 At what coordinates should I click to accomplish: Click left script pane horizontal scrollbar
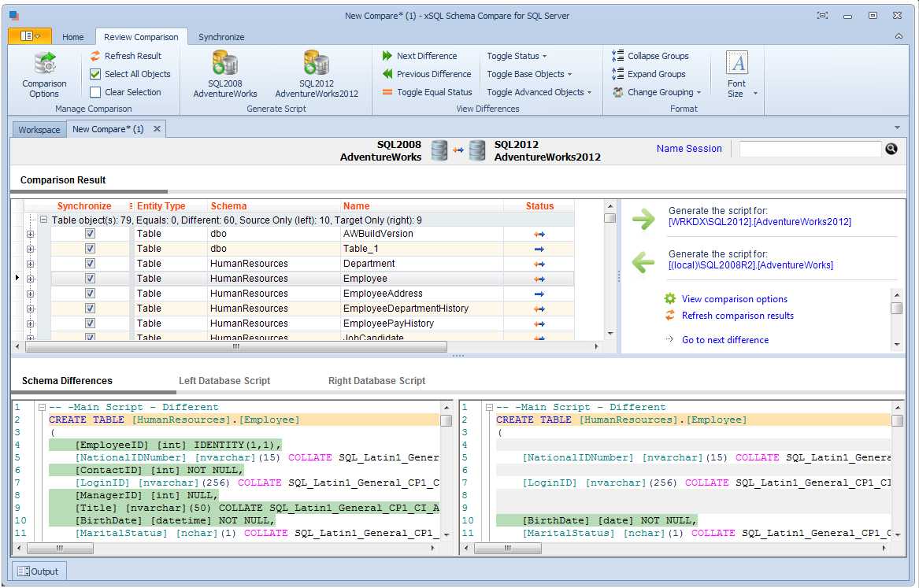(x=61, y=548)
